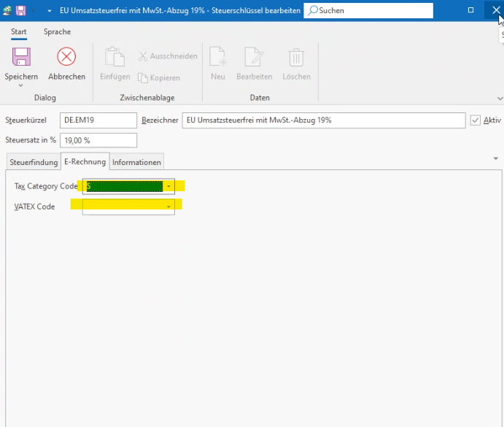This screenshot has width=504, height=427.
Task: Click into the Bezeichner text field
Action: click(323, 120)
